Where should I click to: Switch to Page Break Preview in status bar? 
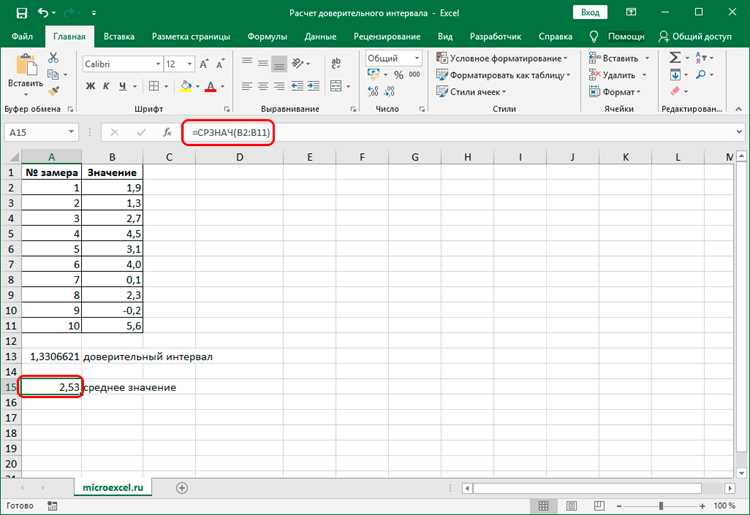click(x=599, y=505)
